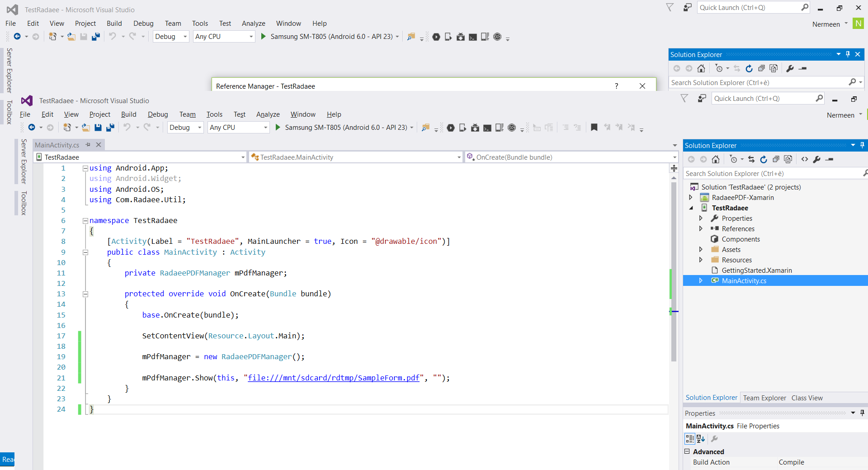The height and width of the screenshot is (470, 868).
Task: Click the comment out selected lines icon
Action: (566, 128)
